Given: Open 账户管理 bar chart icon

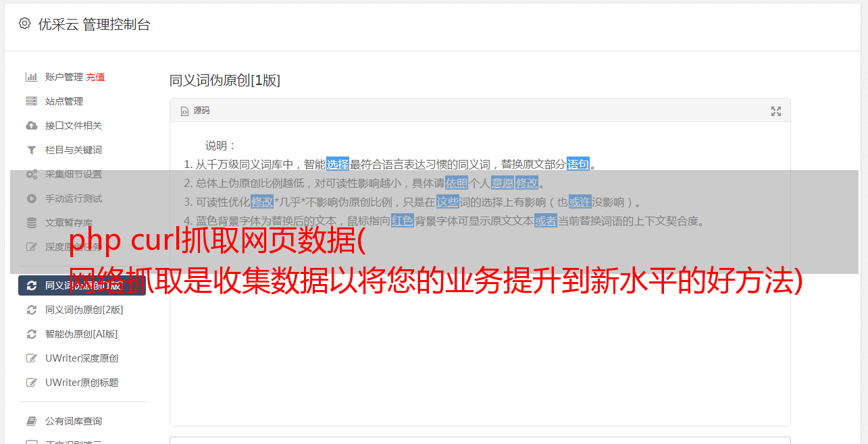Looking at the screenshot, I should [31, 77].
